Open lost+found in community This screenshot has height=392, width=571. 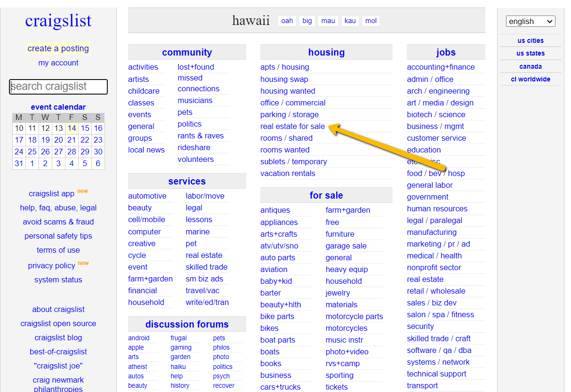tap(196, 67)
